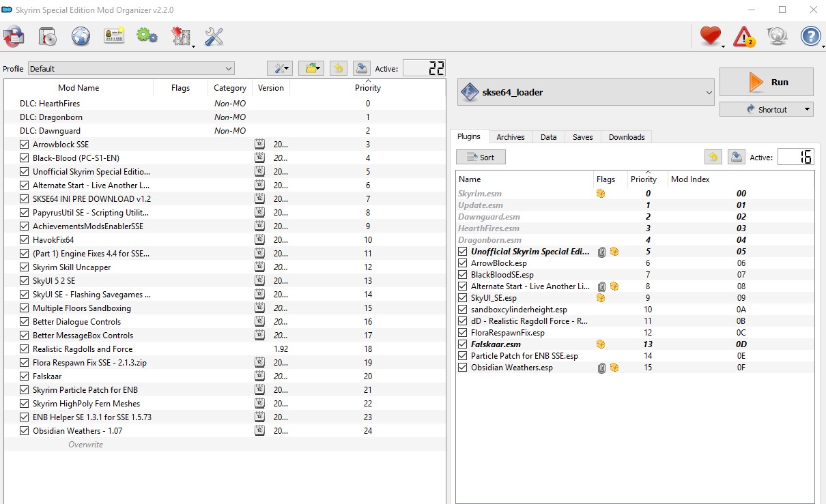Open the Executables gears icon
Screen dimensions: 826x504
147,35
